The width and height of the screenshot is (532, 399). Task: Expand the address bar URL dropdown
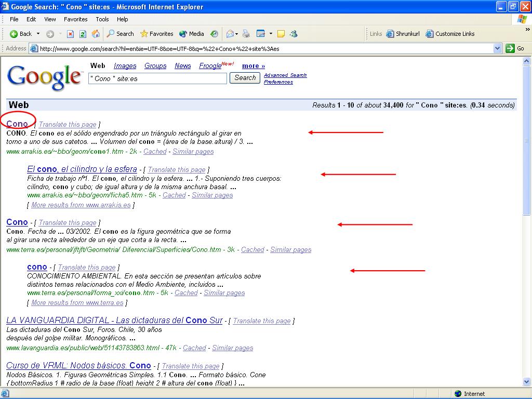tap(497, 48)
